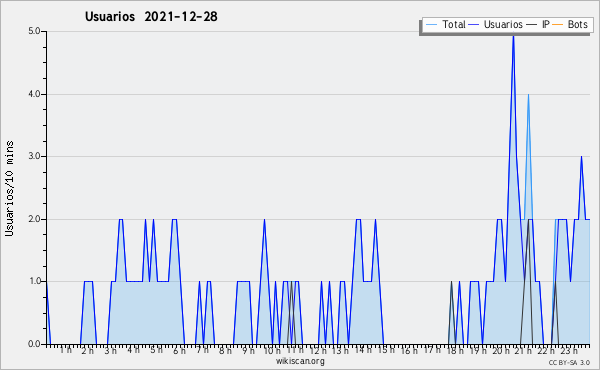
Task: Click the 6 h label on x-axis
Action: click(x=179, y=350)
